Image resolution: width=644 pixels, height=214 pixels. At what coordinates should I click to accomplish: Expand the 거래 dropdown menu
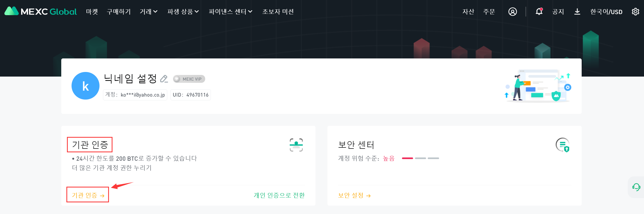click(149, 12)
